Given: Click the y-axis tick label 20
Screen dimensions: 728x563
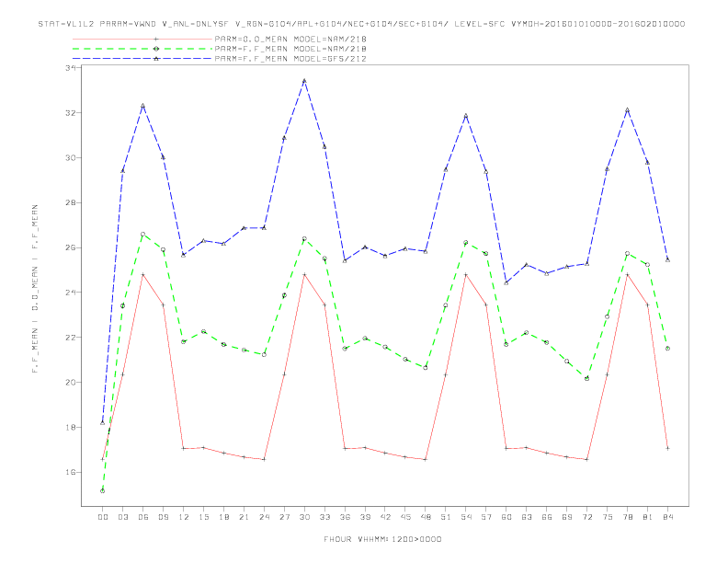Looking at the screenshot, I should click(x=70, y=383).
